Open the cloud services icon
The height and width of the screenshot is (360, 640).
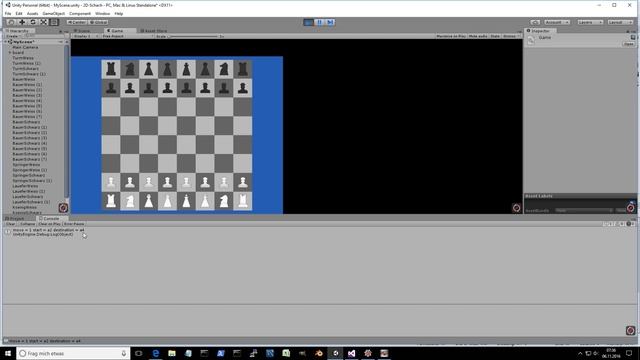535,22
